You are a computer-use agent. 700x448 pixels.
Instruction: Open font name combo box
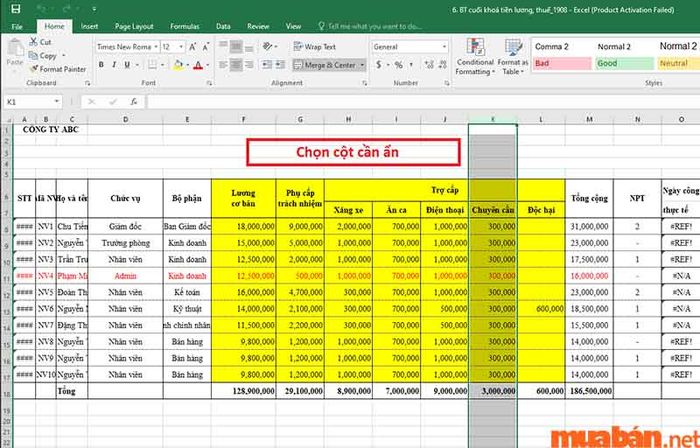[x=127, y=47]
